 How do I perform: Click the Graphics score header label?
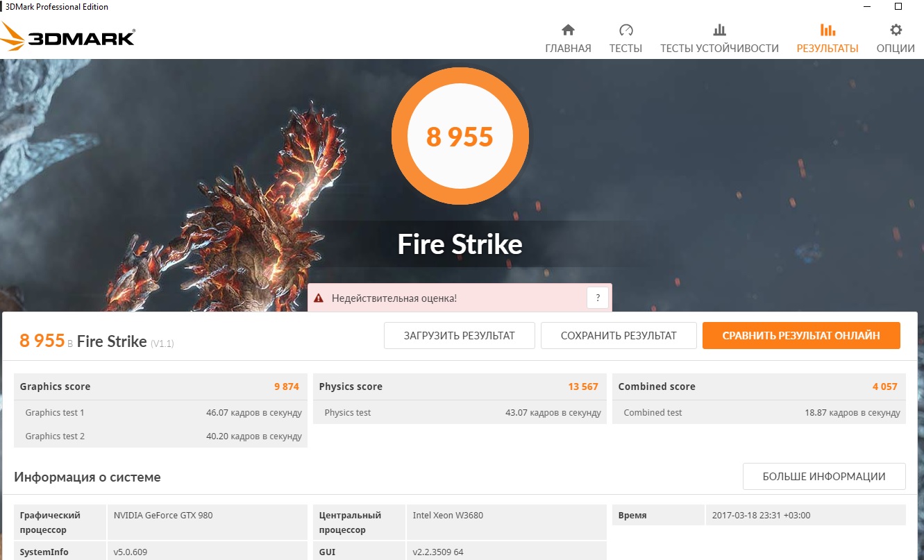(55, 387)
